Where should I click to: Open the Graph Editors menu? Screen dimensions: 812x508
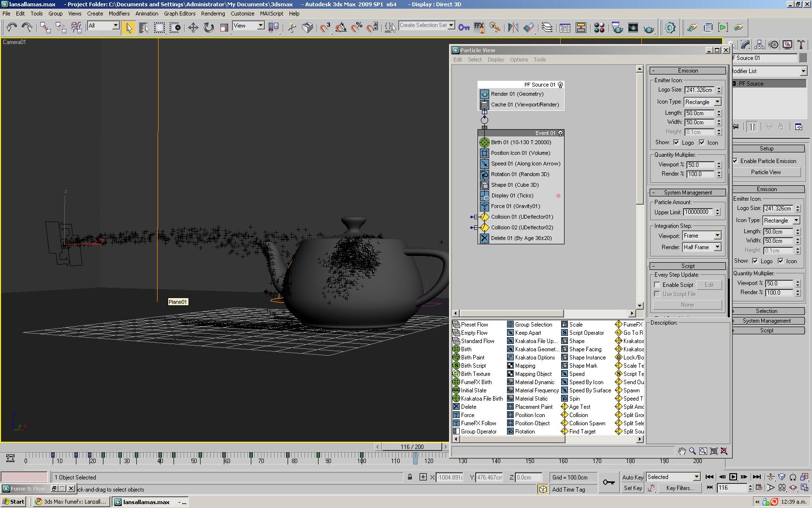click(179, 14)
